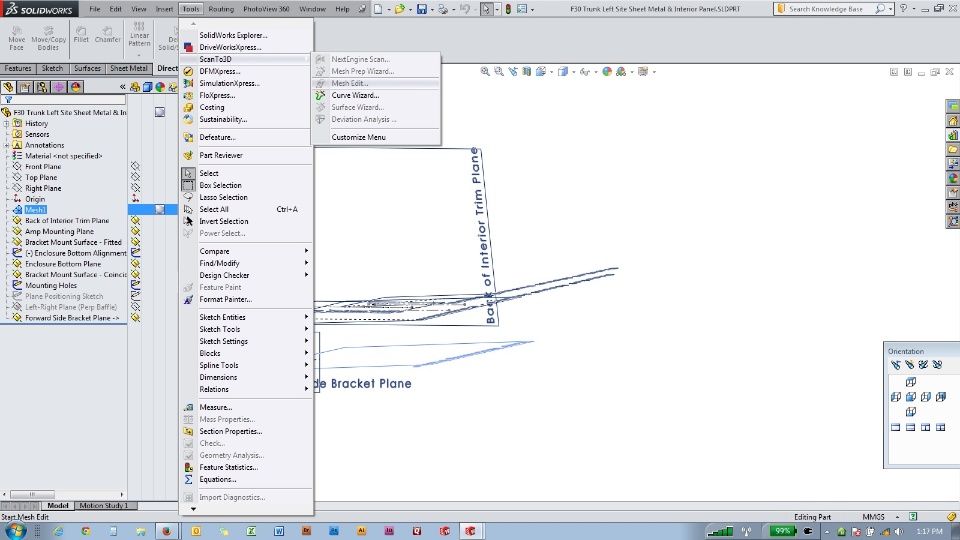The width and height of the screenshot is (960, 540).
Task: Toggle Amp Mounting Plane visibility
Action: click(135, 231)
